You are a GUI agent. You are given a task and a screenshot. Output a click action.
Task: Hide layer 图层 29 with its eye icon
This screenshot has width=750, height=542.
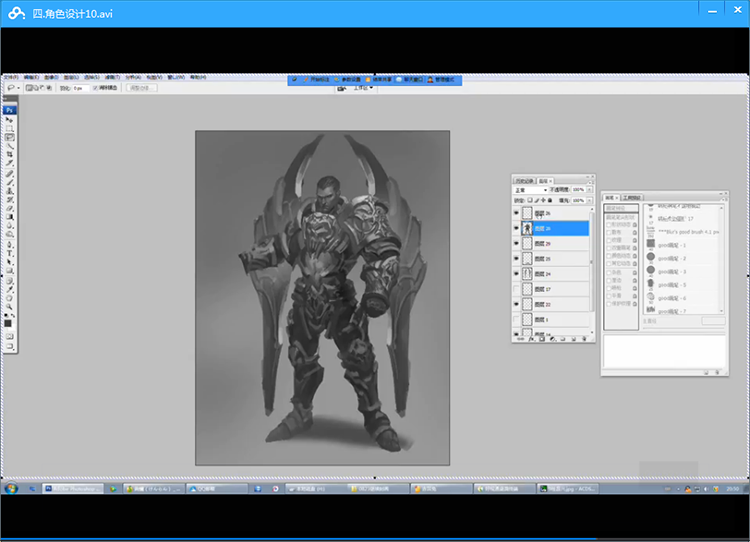pyautogui.click(x=516, y=243)
